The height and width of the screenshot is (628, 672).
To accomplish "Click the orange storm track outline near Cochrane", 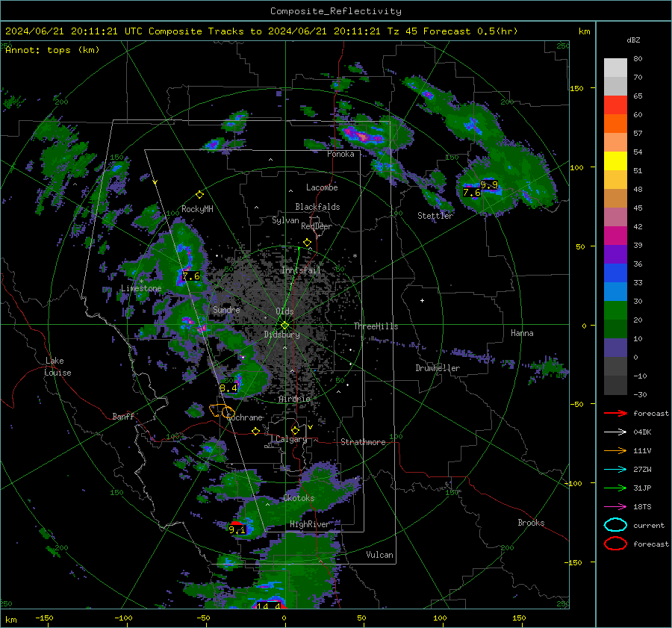I will (x=222, y=411).
